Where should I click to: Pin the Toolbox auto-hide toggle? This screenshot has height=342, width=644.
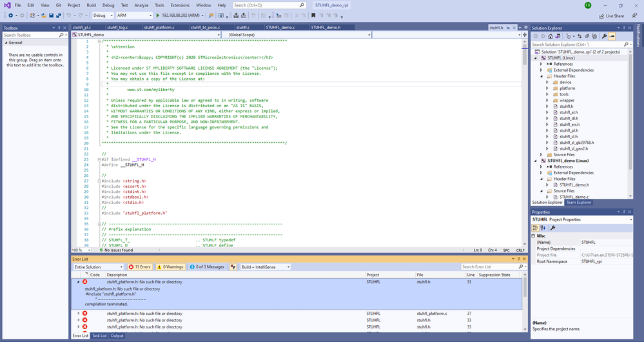coord(59,28)
